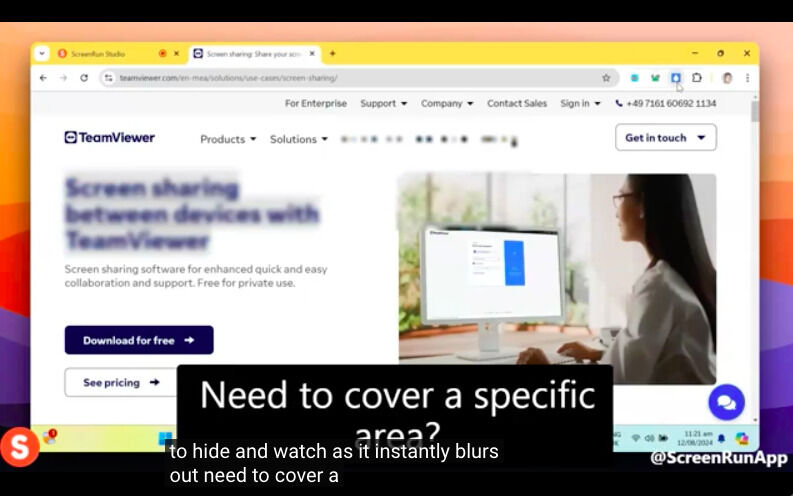The image size is (793, 496).
Task: Open Chrome three-dot menu
Action: (747, 78)
